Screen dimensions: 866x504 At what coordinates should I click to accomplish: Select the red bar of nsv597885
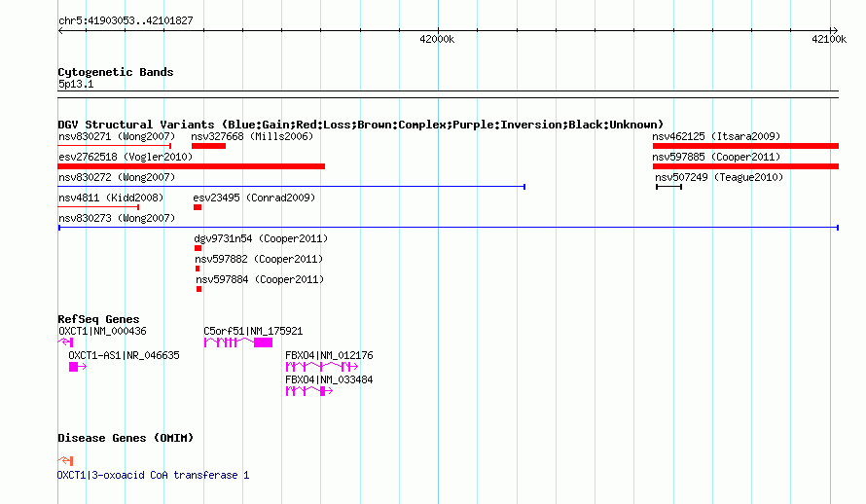(745, 166)
